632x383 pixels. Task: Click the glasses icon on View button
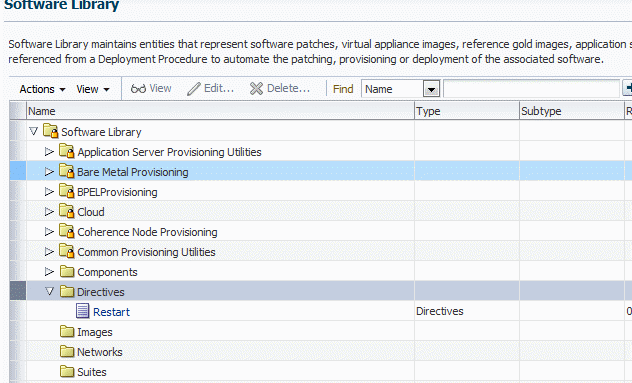pos(138,89)
